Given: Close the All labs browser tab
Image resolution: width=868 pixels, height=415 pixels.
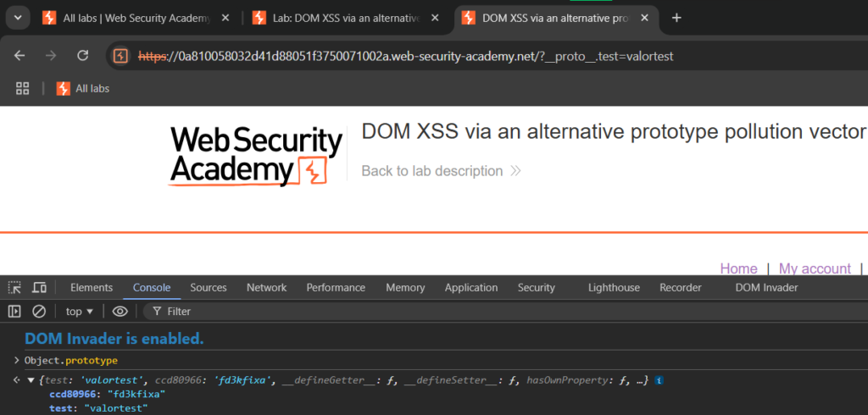Looking at the screenshot, I should [x=225, y=19].
